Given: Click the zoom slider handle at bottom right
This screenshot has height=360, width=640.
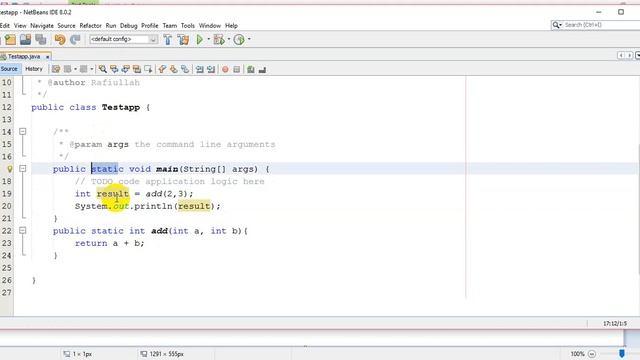Looking at the screenshot, I should point(622,353).
